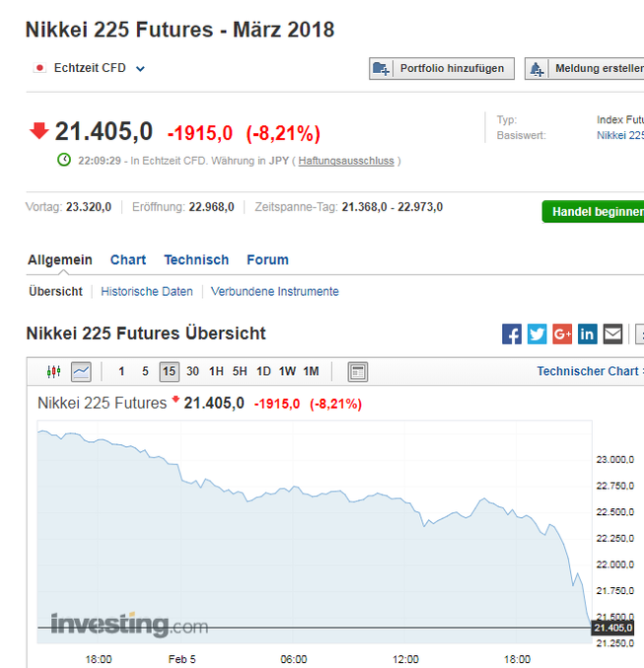Expand Echtzeit CFD dropdown arrow
644x668 pixels.
[x=140, y=69]
